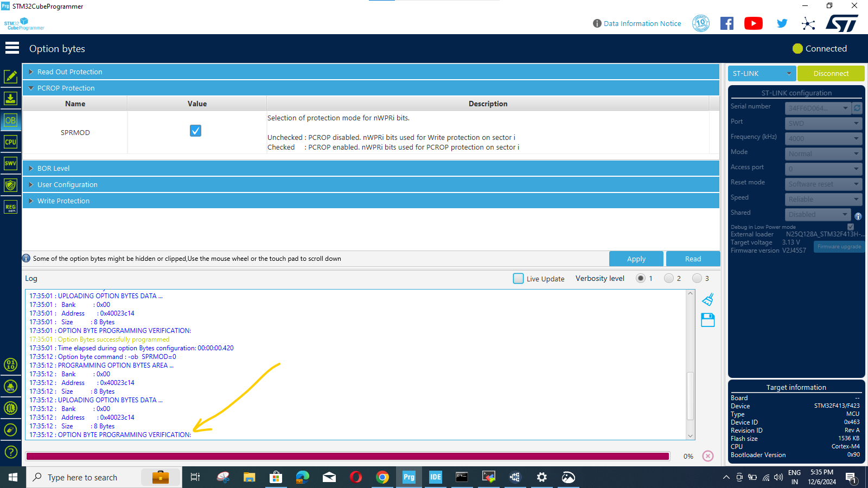Open the Data Information Notice
The image size is (868, 488).
click(642, 23)
